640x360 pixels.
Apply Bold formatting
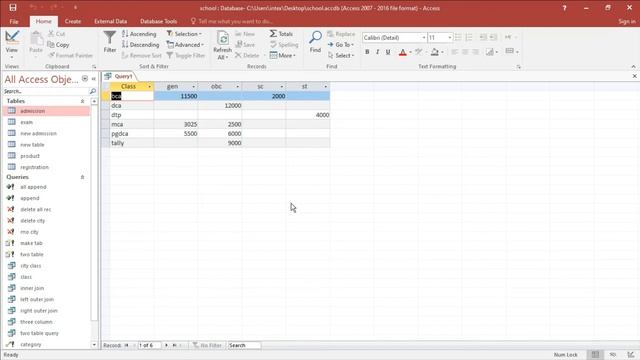[367, 52]
